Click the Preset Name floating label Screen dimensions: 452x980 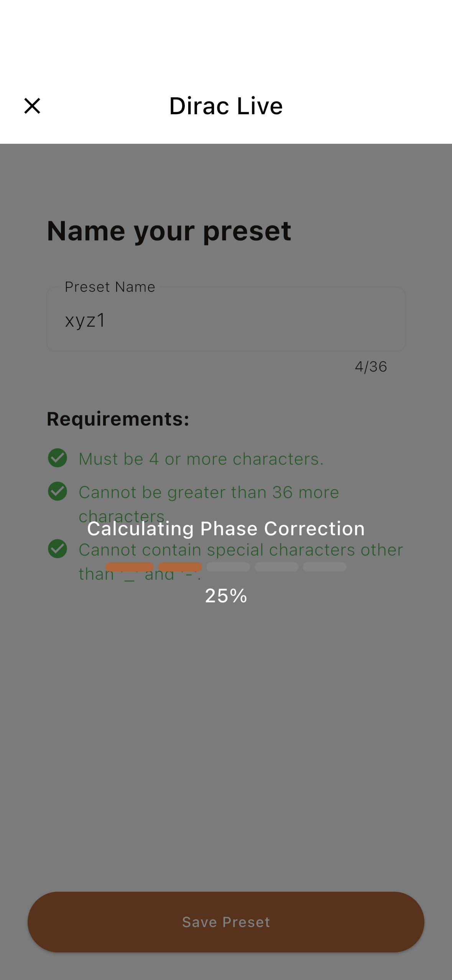110,287
